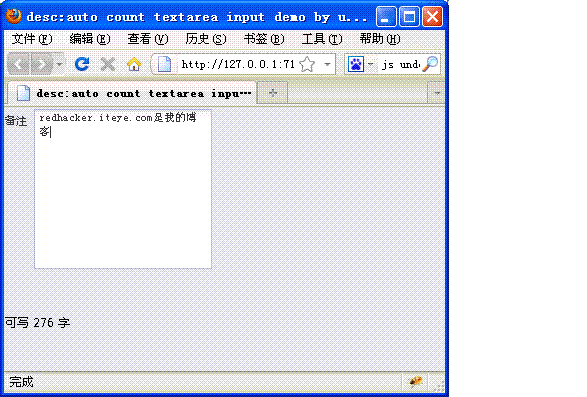Click the Reload page icon
The width and height of the screenshot is (587, 397).
pos(82,64)
